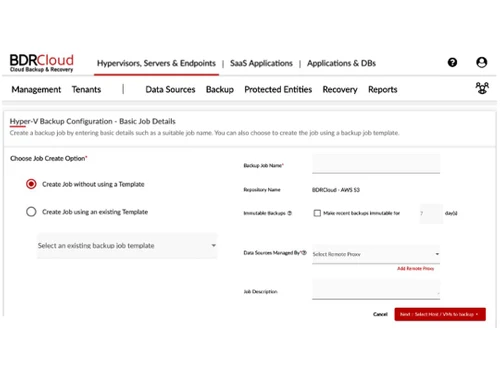Switch to Hypervisors, Servers & Endpoints tab
The height and width of the screenshot is (375, 500).
[156, 63]
